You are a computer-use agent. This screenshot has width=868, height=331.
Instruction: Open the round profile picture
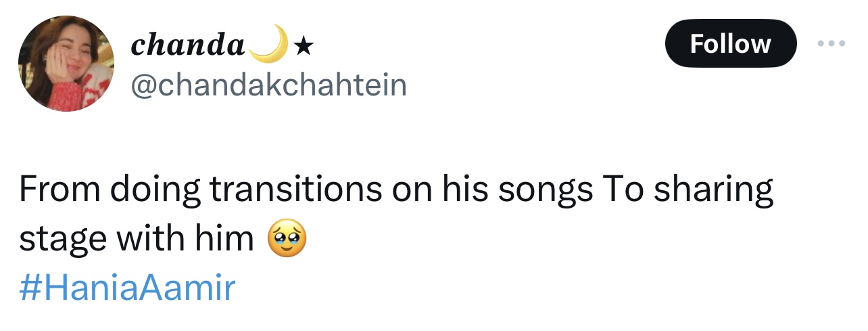(66, 63)
